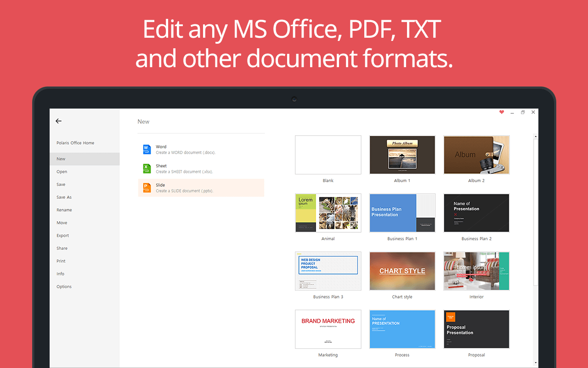This screenshot has width=588, height=368.
Task: Click the "Album 1" label text
Action: [x=402, y=181]
